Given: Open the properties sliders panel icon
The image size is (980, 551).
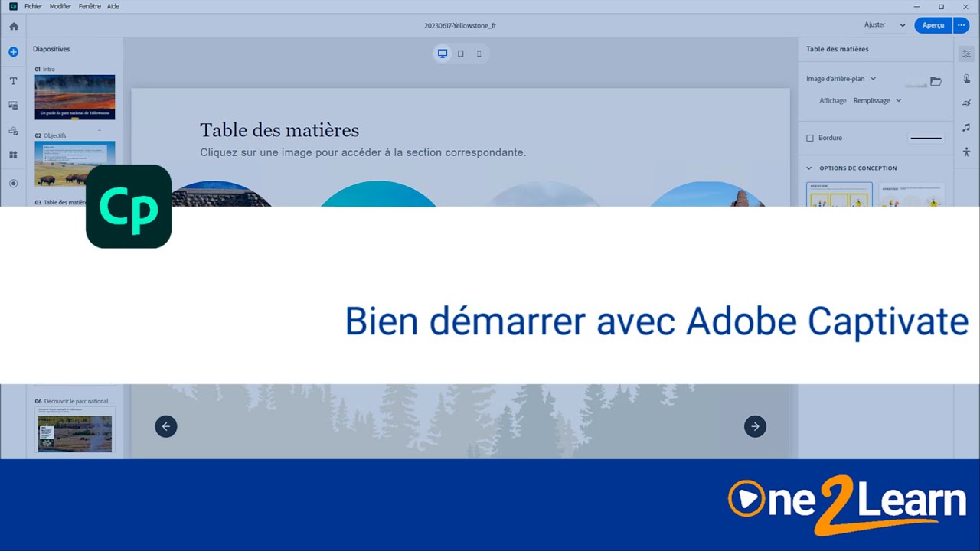Looking at the screenshot, I should click(966, 54).
